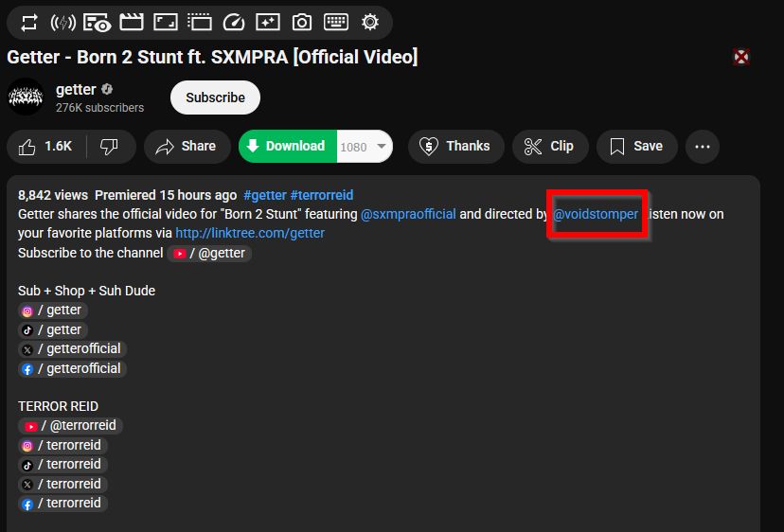Open more actions three-dot menu
Image resolution: width=784 pixels, height=532 pixels.
pyautogui.click(x=703, y=147)
